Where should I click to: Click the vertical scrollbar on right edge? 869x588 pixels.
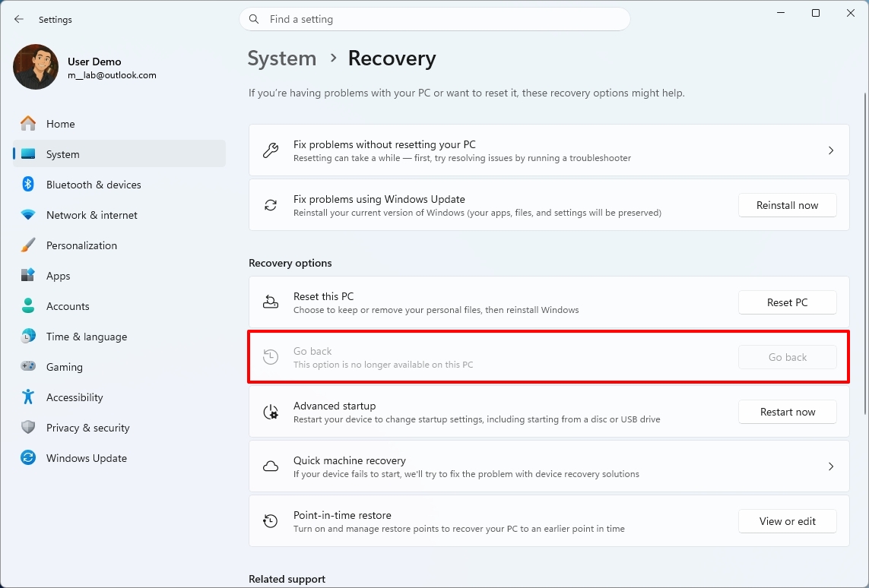[864, 254]
